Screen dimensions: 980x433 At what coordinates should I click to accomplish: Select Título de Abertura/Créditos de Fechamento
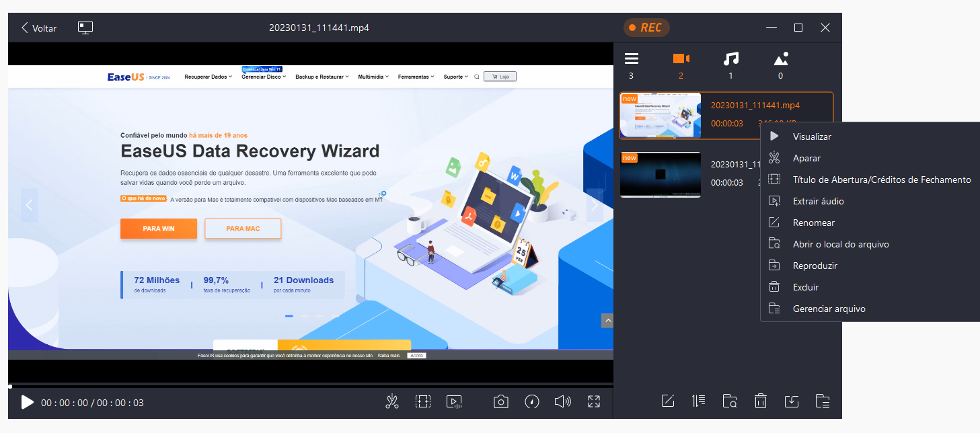882,180
